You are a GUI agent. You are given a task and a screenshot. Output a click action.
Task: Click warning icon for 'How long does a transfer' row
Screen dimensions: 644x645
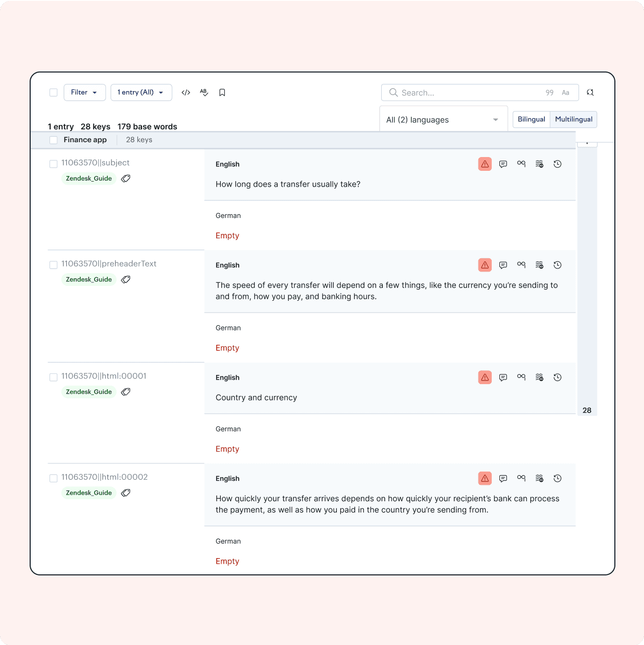point(485,164)
